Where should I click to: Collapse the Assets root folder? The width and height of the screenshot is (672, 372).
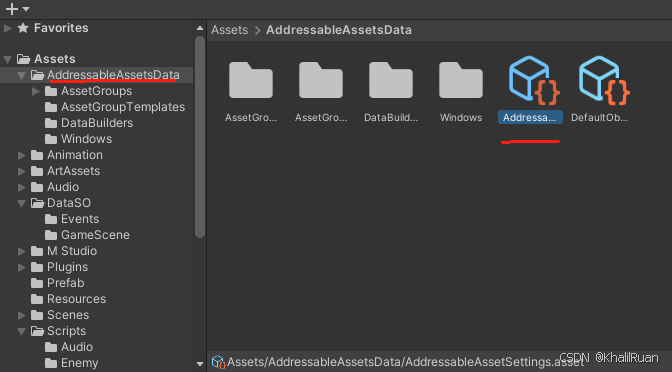tap(7, 59)
